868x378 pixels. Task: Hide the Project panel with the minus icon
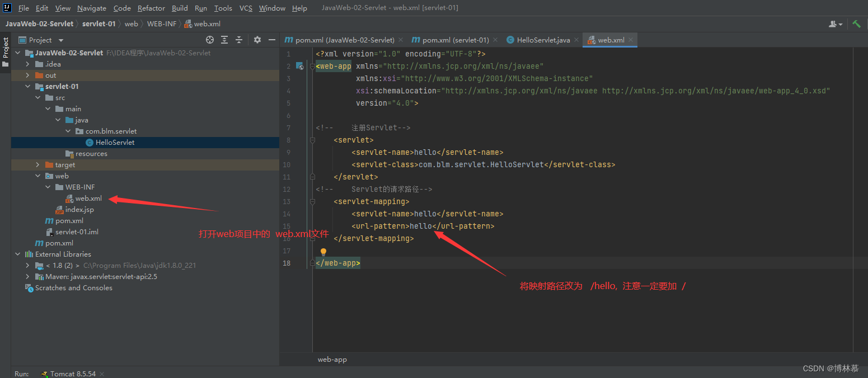272,40
